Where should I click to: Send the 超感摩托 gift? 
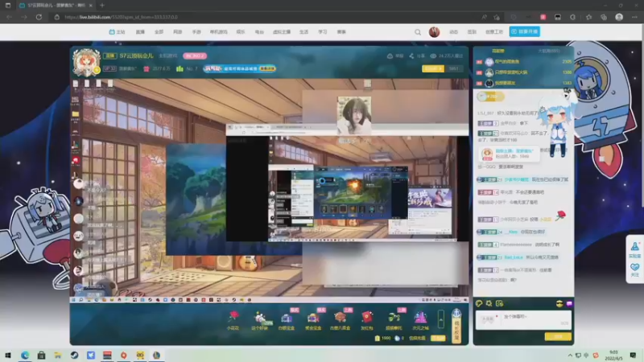pos(394,320)
